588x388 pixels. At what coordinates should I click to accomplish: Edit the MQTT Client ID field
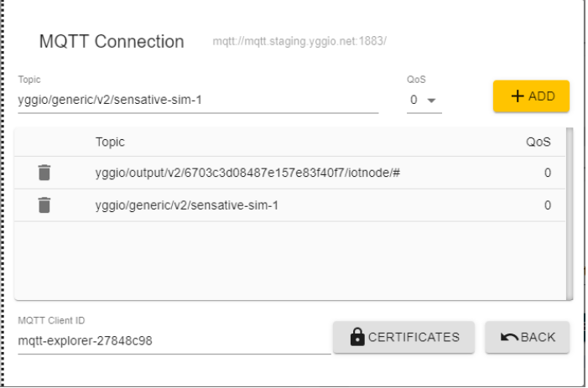[172, 341]
